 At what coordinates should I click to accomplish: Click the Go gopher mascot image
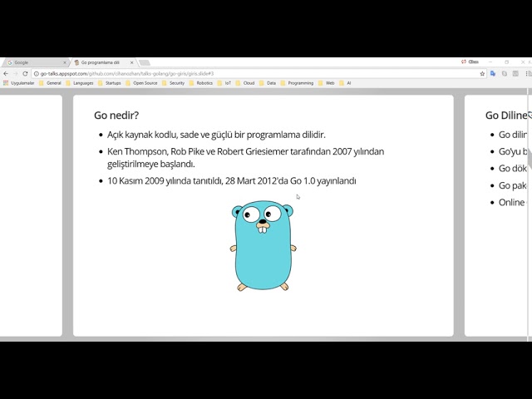263,246
